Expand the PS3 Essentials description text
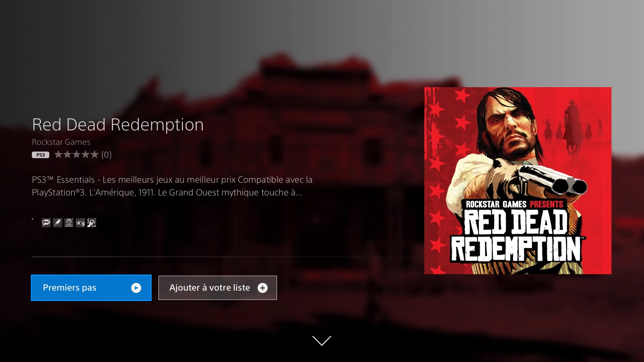 tap(172, 186)
